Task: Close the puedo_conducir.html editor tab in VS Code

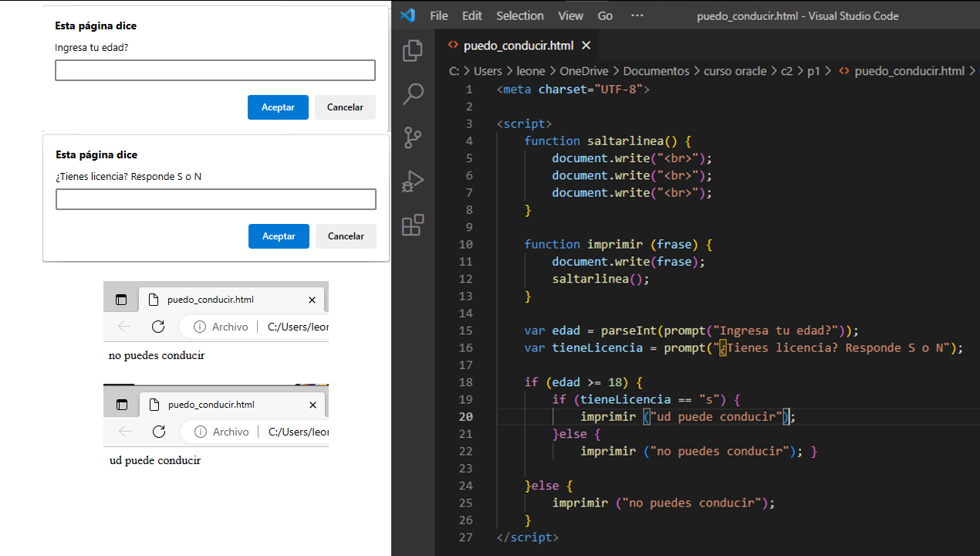Action: [x=586, y=46]
